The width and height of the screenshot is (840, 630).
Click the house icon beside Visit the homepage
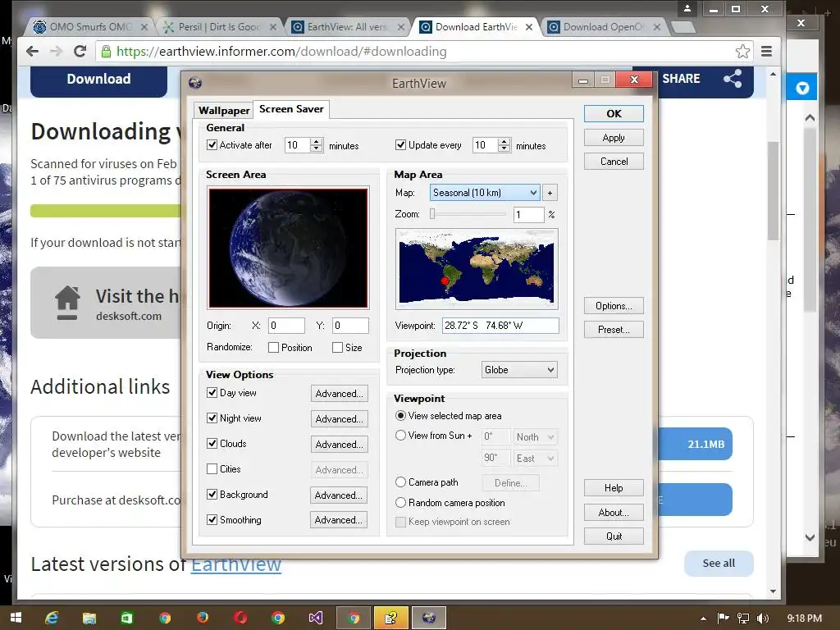[67, 303]
